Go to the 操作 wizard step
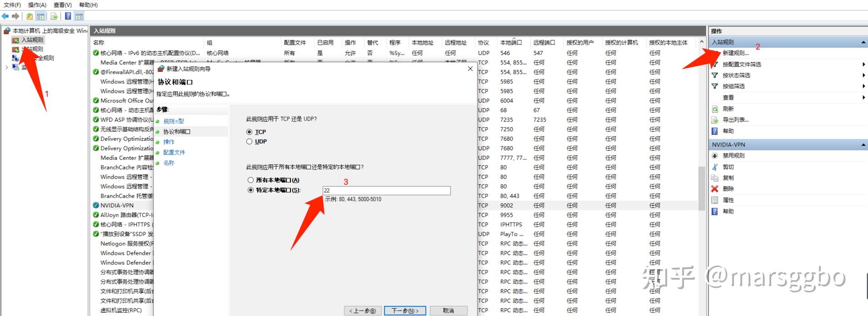This screenshot has height=316, width=868. (169, 142)
